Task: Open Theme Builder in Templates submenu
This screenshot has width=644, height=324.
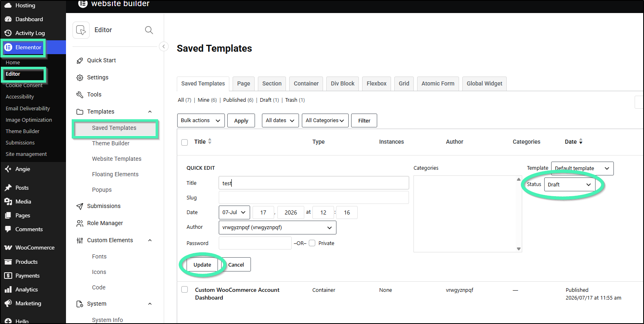Action: click(111, 143)
